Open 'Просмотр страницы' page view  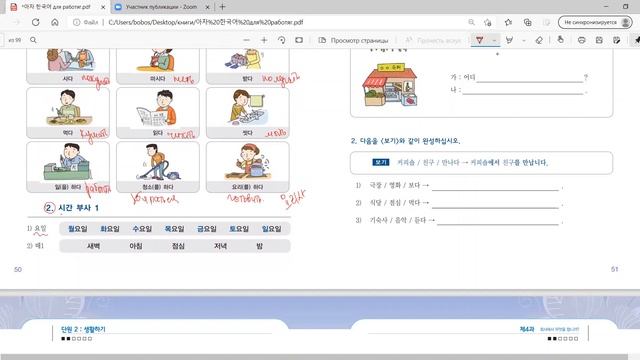point(353,40)
